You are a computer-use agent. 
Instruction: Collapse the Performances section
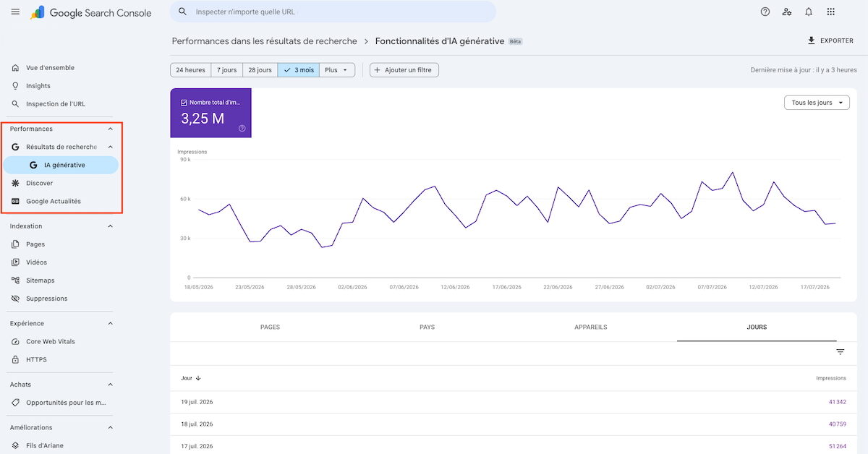pyautogui.click(x=111, y=129)
